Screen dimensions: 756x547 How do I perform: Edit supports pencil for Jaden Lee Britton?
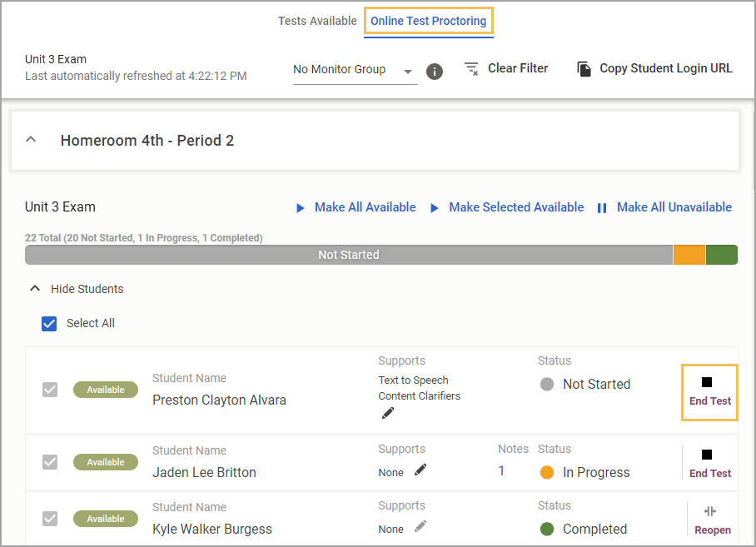(x=420, y=470)
